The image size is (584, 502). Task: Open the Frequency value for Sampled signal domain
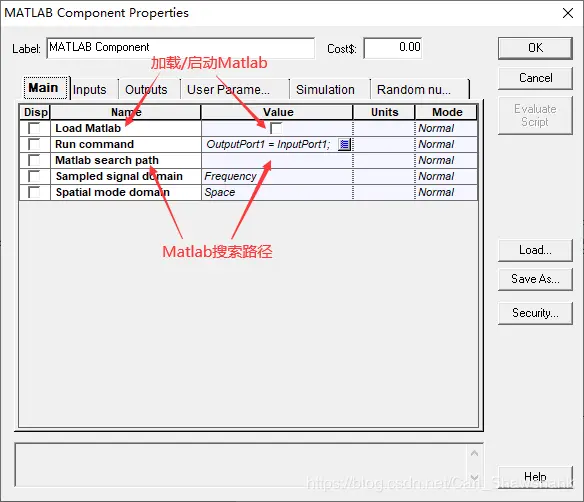(277, 176)
